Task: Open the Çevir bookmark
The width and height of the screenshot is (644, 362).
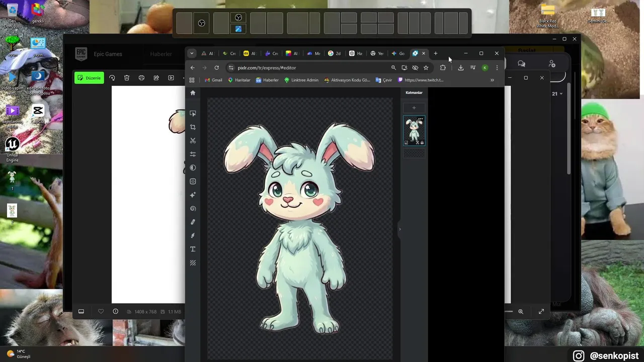Action: pos(384,80)
